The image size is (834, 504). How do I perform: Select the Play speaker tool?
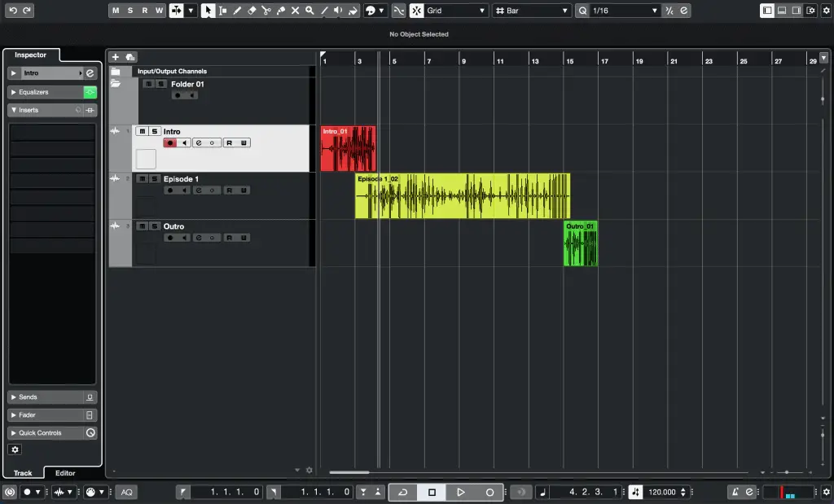338,10
